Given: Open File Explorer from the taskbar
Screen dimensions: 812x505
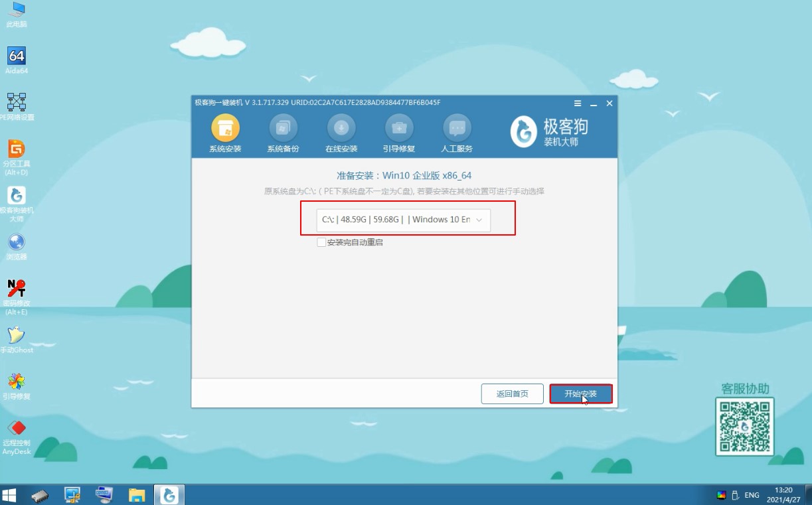Looking at the screenshot, I should coord(137,494).
